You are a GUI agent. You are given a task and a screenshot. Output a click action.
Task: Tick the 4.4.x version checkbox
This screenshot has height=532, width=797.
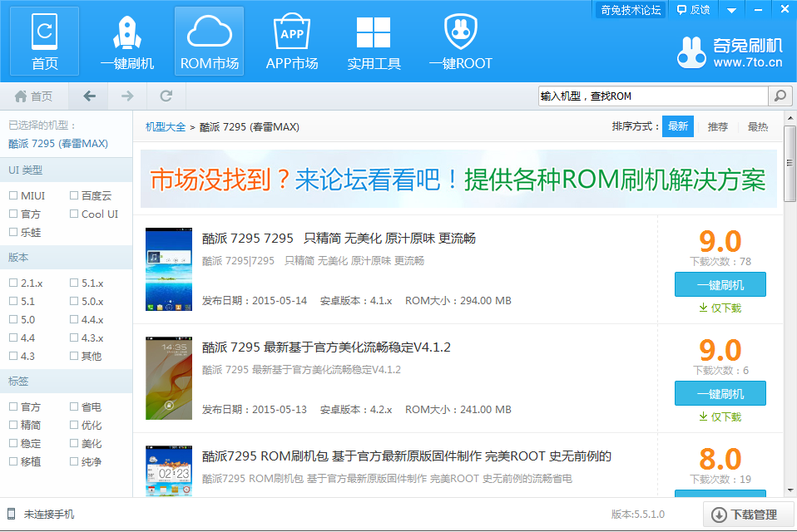point(74,320)
